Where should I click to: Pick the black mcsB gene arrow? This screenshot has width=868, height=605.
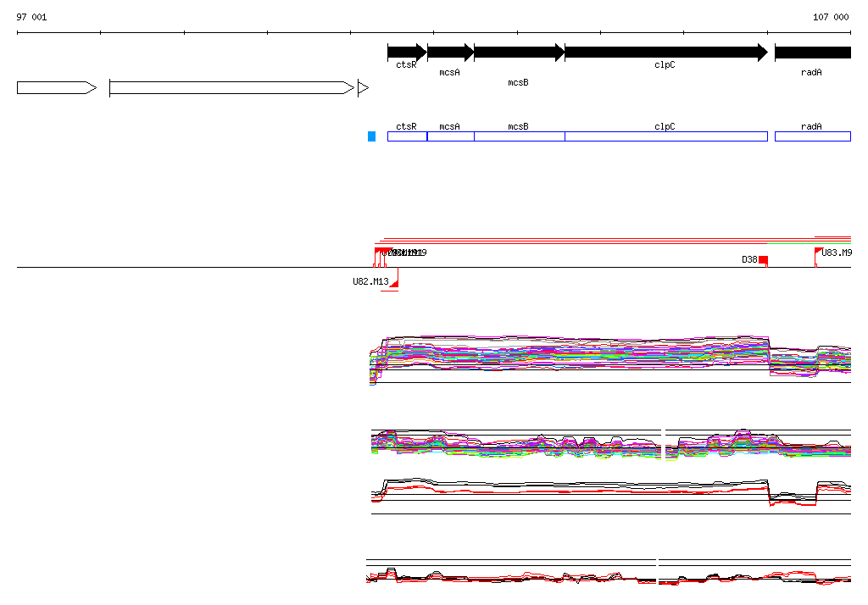520,53
